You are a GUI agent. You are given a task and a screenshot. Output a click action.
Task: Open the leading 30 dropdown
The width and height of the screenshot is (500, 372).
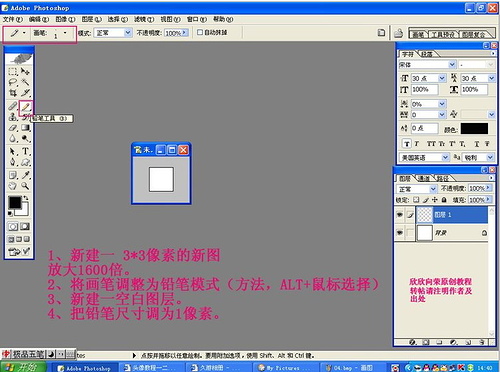pyautogui.click(x=491, y=78)
